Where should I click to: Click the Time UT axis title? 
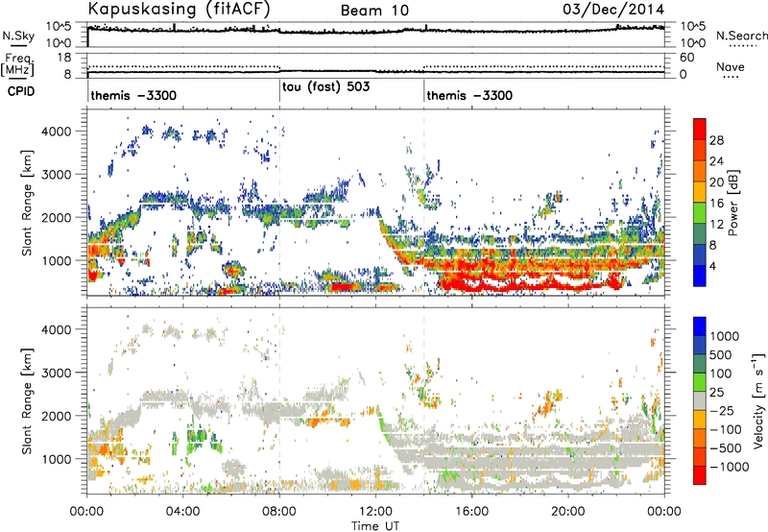pyautogui.click(x=375, y=526)
